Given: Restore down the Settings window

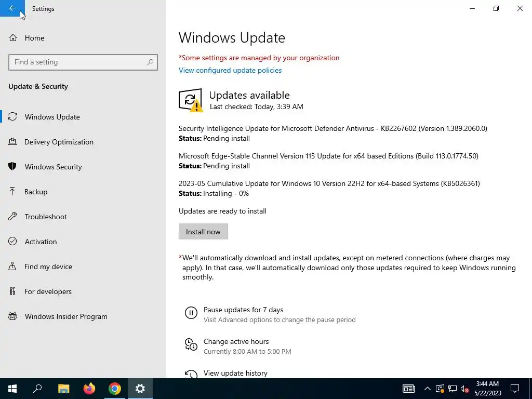Looking at the screenshot, I should (x=496, y=8).
